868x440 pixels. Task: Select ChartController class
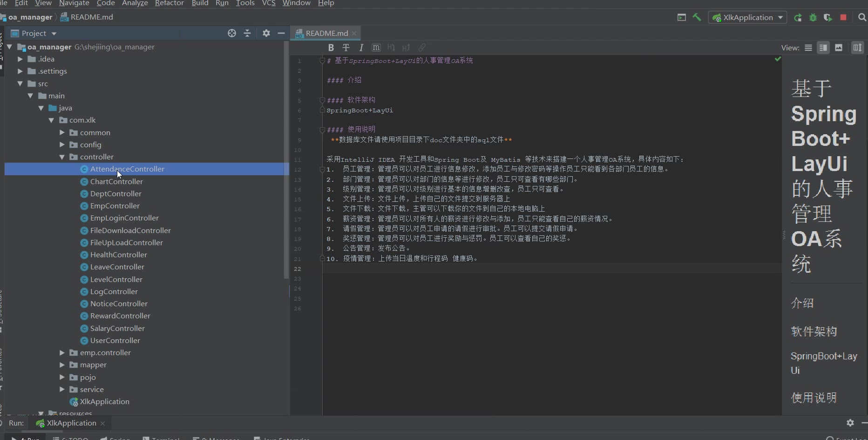(116, 181)
